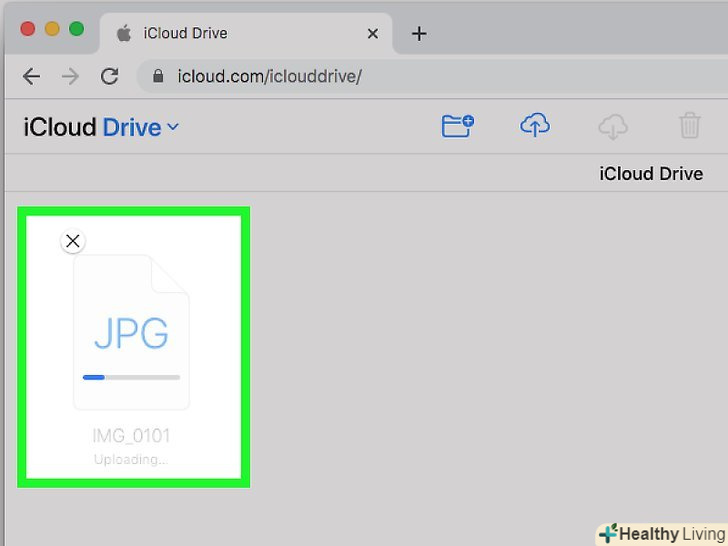This screenshot has height=546, width=728.
Task: Click the upload to iCloud icon
Action: click(x=535, y=125)
